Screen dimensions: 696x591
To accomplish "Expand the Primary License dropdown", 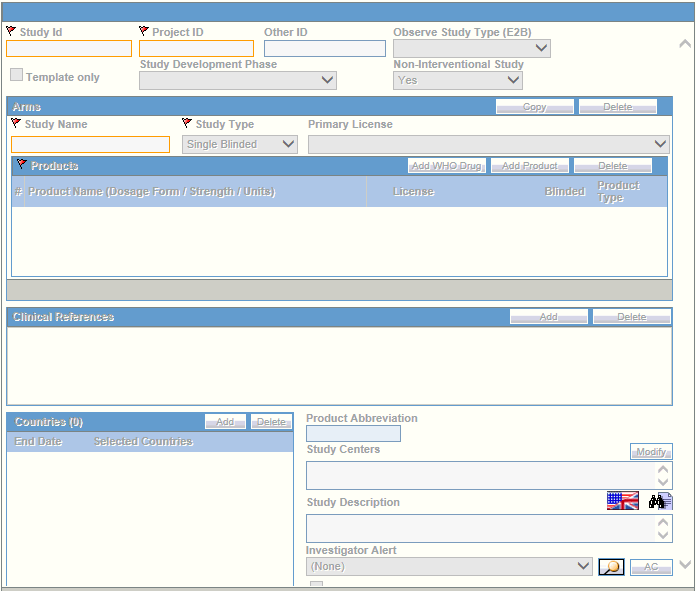I will tap(489, 144).
